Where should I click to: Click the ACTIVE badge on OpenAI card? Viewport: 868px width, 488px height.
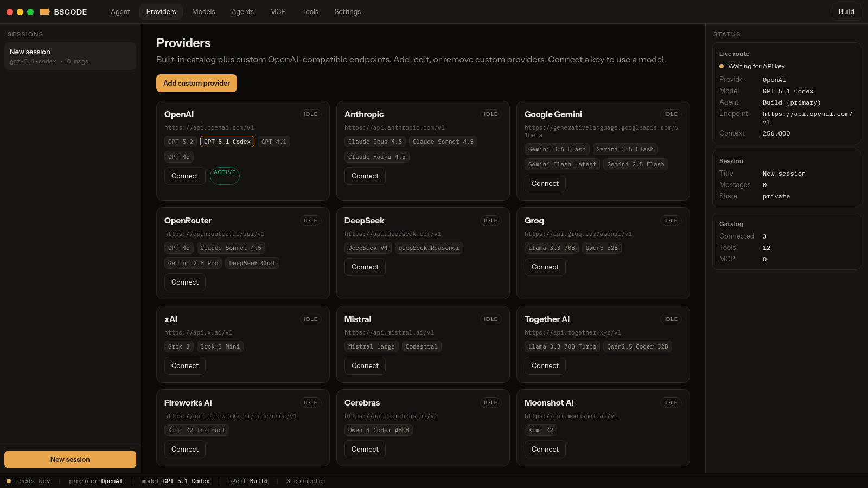(225, 176)
